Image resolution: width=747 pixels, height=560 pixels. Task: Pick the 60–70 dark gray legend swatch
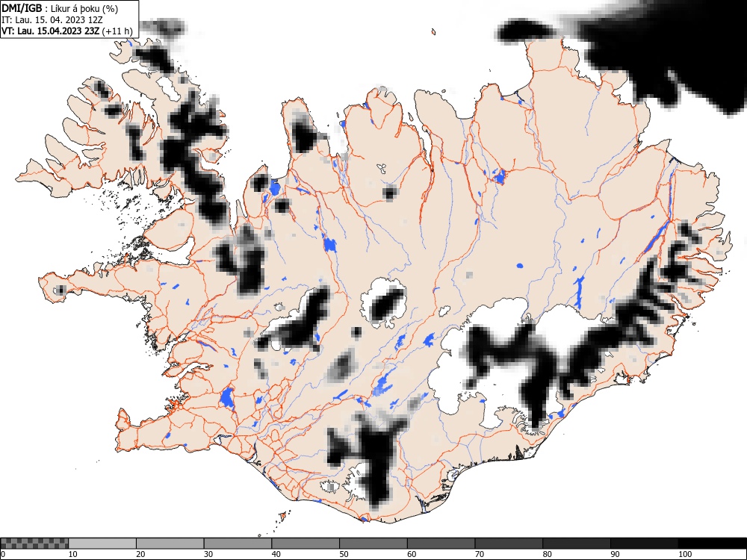click(441, 544)
